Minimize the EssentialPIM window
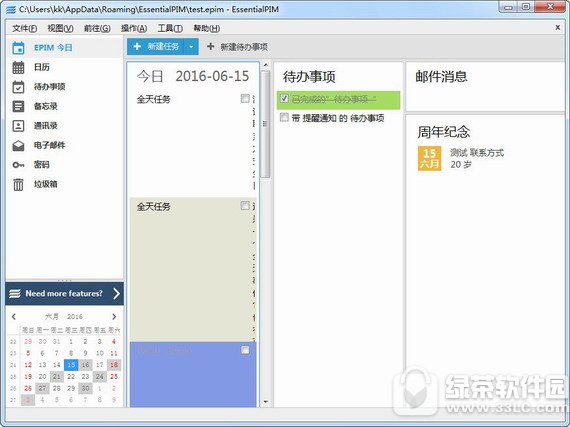570x427 pixels. tap(508, 7)
